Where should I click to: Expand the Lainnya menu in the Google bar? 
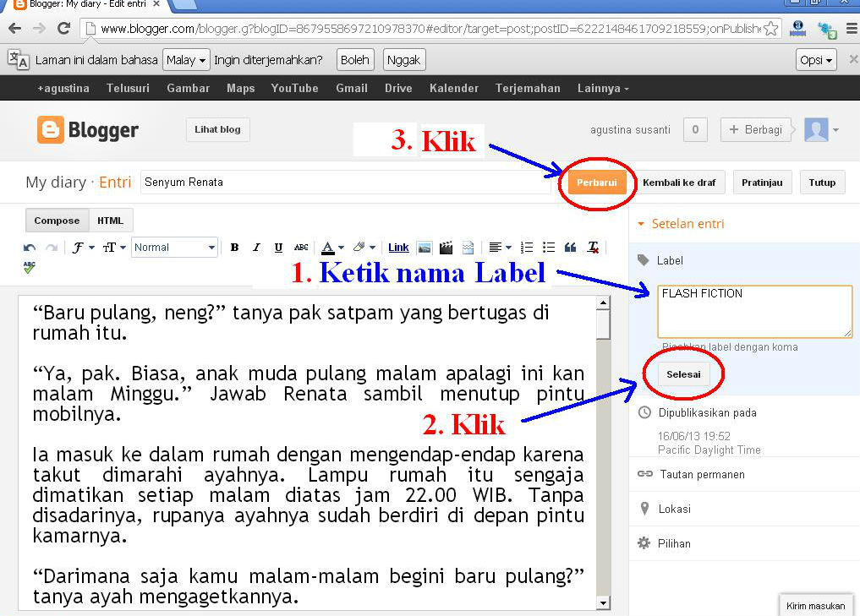(603, 88)
